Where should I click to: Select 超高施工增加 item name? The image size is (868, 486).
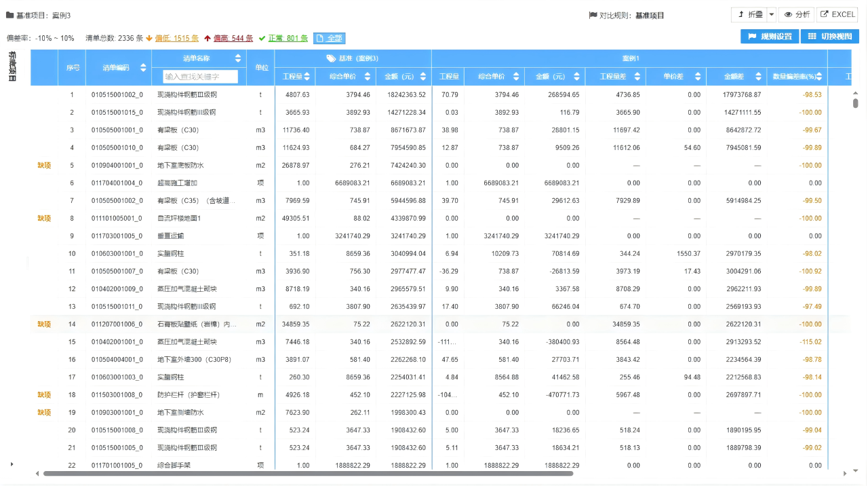[177, 183]
